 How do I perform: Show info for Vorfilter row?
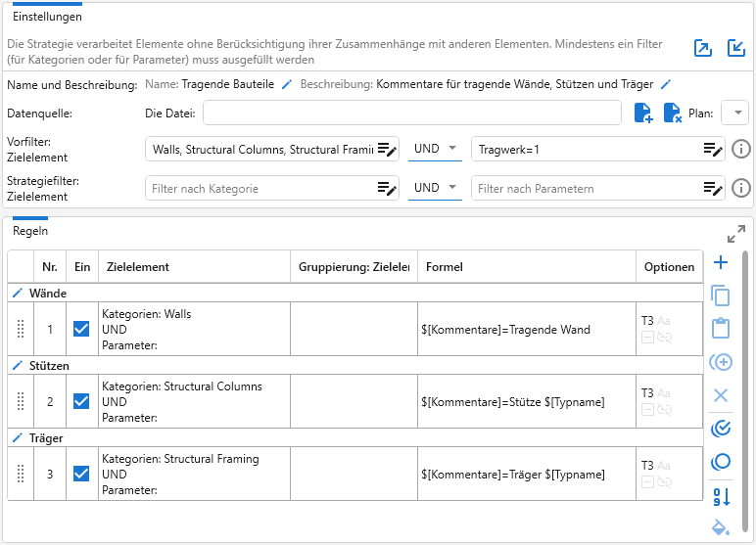pyautogui.click(x=741, y=149)
